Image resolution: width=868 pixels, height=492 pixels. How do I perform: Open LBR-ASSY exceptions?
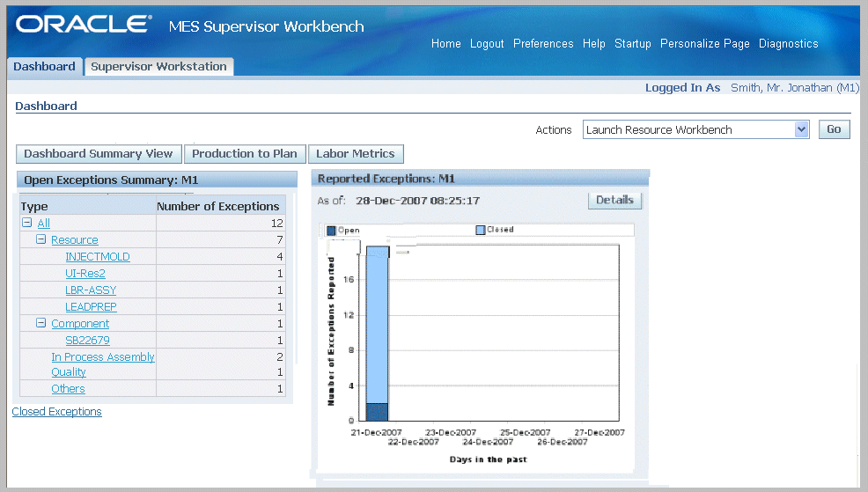(x=91, y=290)
